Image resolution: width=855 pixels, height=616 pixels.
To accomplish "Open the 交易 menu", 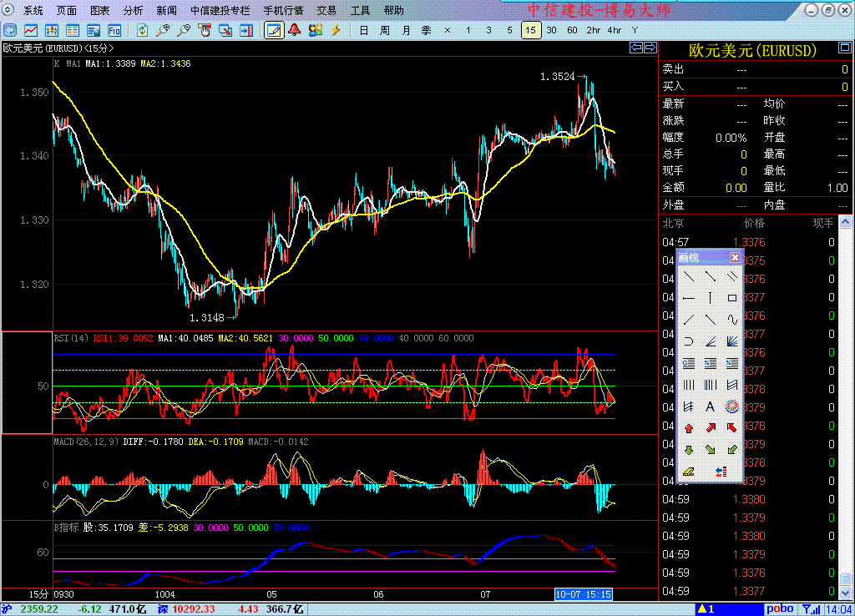I will point(326,11).
